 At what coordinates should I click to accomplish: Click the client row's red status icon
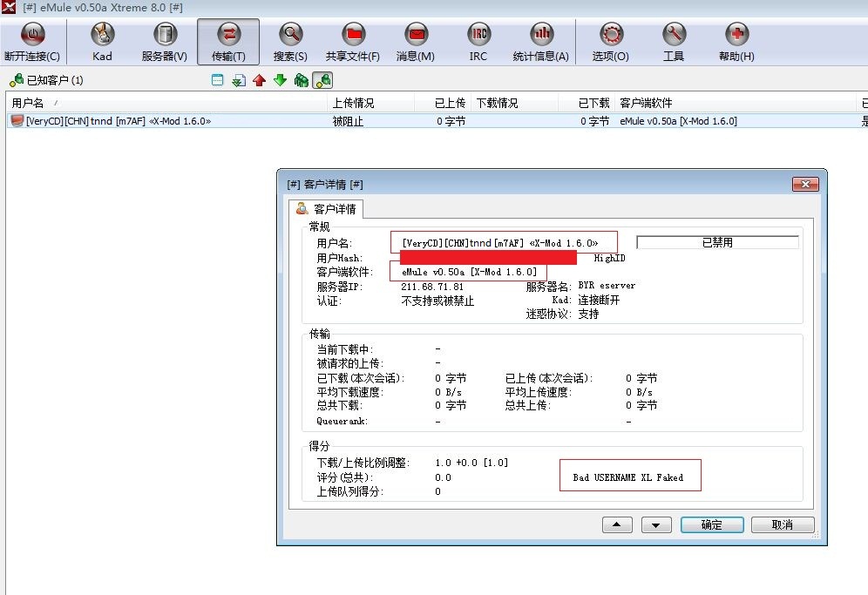17,121
